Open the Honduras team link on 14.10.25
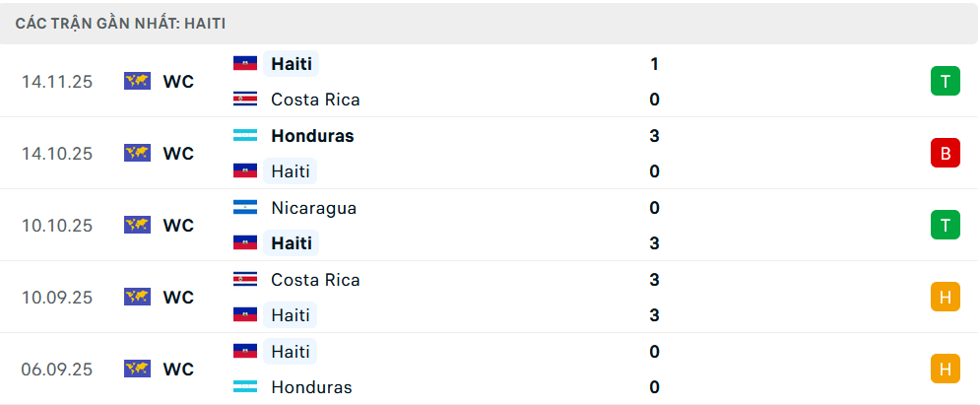 click(312, 136)
